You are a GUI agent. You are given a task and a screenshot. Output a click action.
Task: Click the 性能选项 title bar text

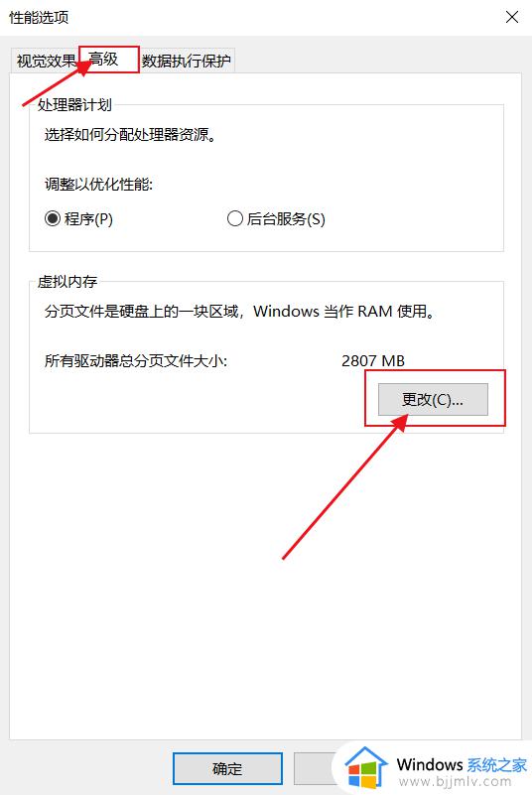39,18
